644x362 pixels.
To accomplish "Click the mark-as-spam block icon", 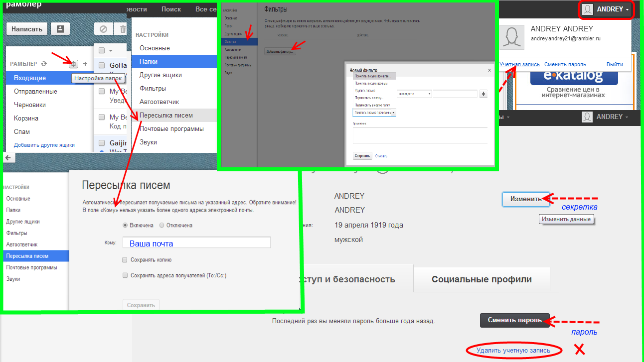I will (x=103, y=29).
